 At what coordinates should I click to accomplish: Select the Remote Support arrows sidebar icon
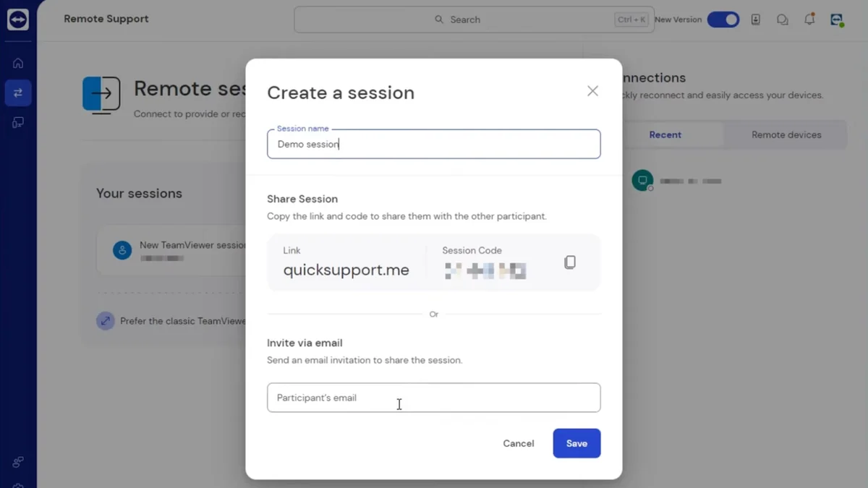[18, 93]
